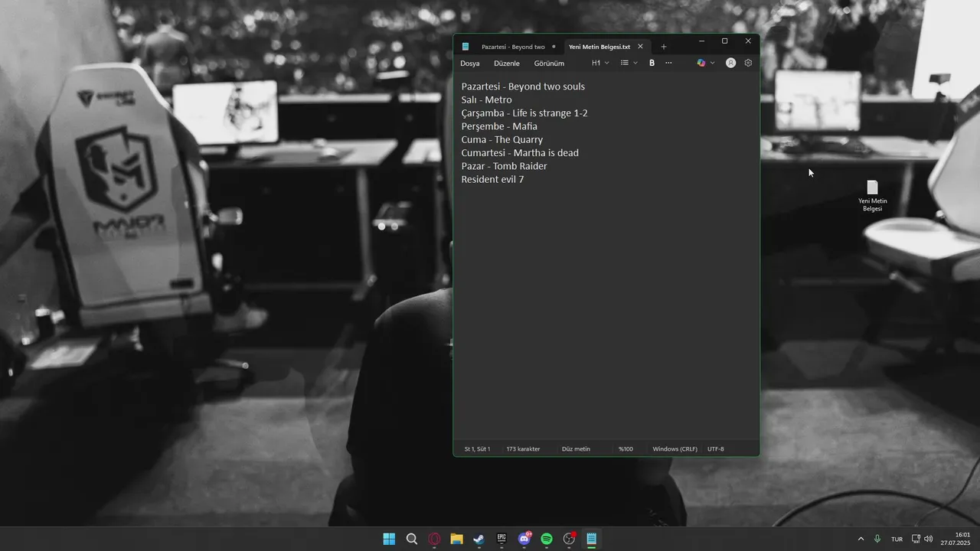Open the Windows Start menu

tap(389, 539)
